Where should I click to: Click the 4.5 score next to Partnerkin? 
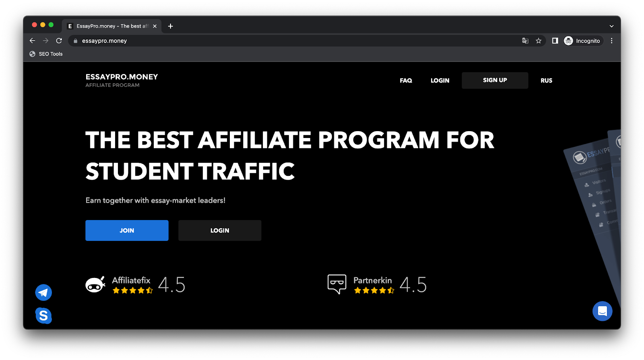[413, 285]
